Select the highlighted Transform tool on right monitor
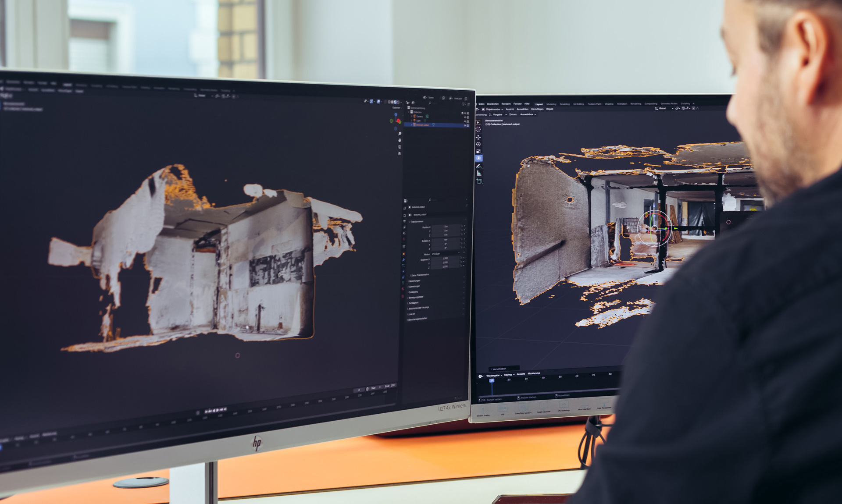 coord(478,158)
